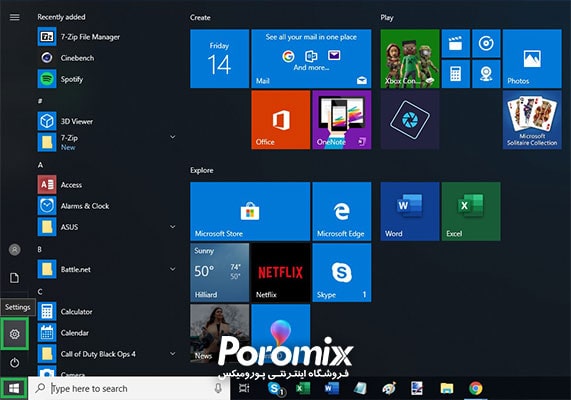Screen dimensions: 571x400
Task: Click the Create group title
Action: [x=200, y=17]
